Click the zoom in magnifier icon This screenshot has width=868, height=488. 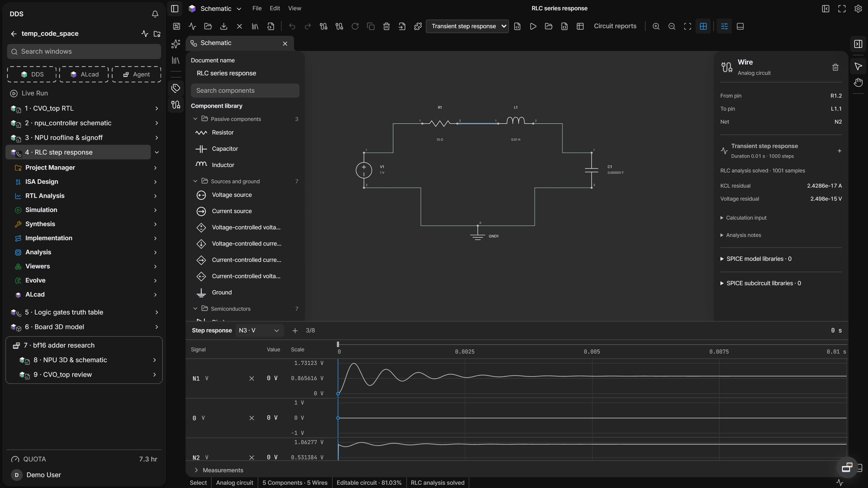tap(656, 26)
